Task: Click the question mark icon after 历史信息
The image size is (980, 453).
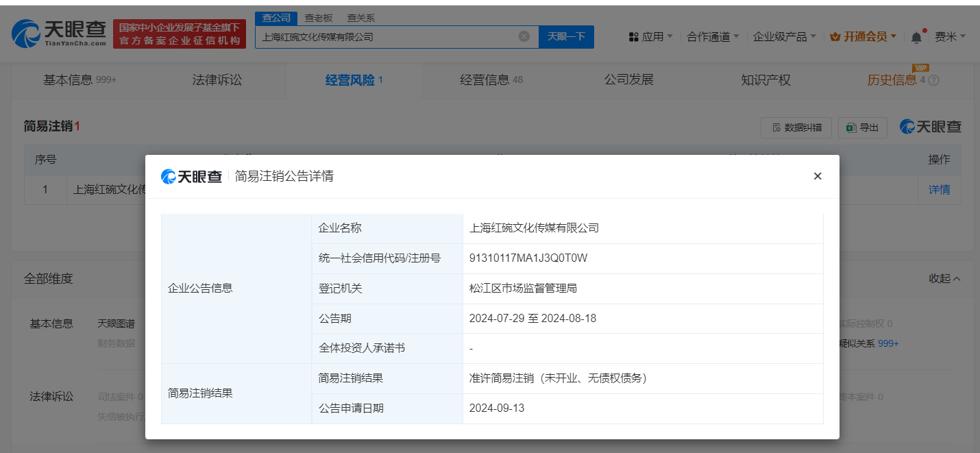Action: (933, 79)
